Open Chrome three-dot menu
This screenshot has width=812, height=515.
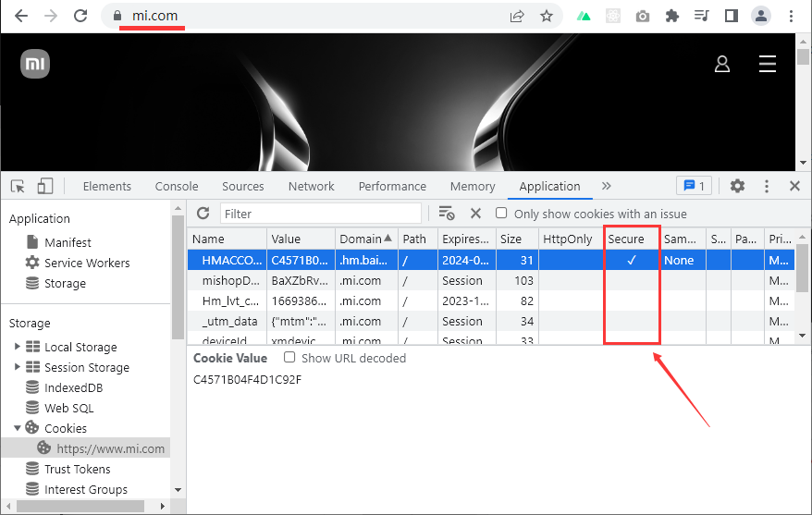click(791, 16)
